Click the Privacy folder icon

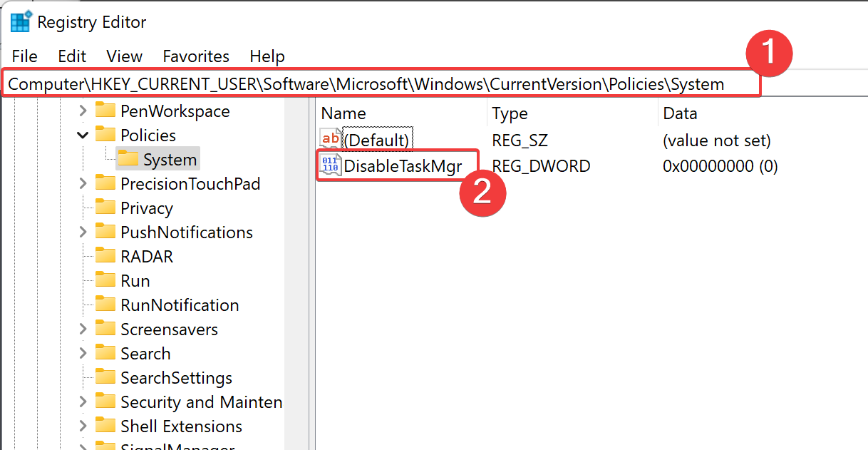tap(105, 208)
